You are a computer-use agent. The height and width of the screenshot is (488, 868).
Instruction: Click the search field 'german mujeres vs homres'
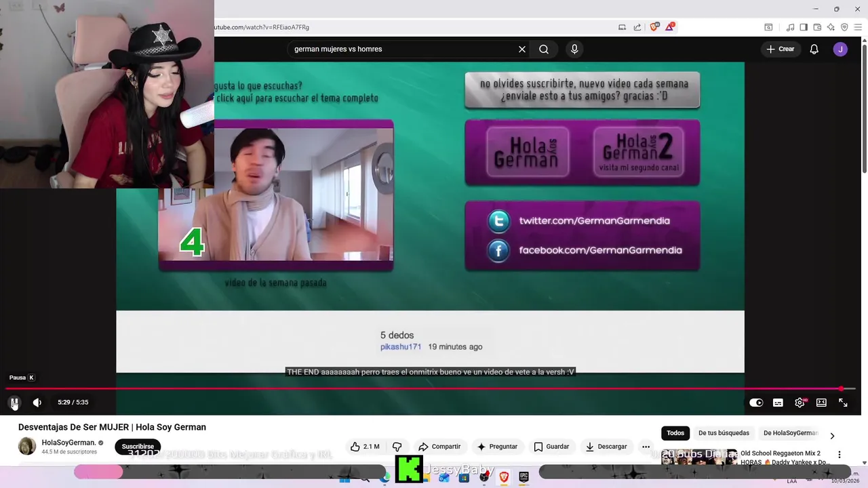403,49
